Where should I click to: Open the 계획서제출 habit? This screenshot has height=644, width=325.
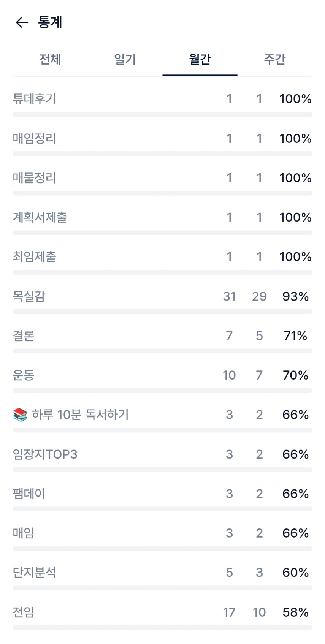click(x=40, y=217)
